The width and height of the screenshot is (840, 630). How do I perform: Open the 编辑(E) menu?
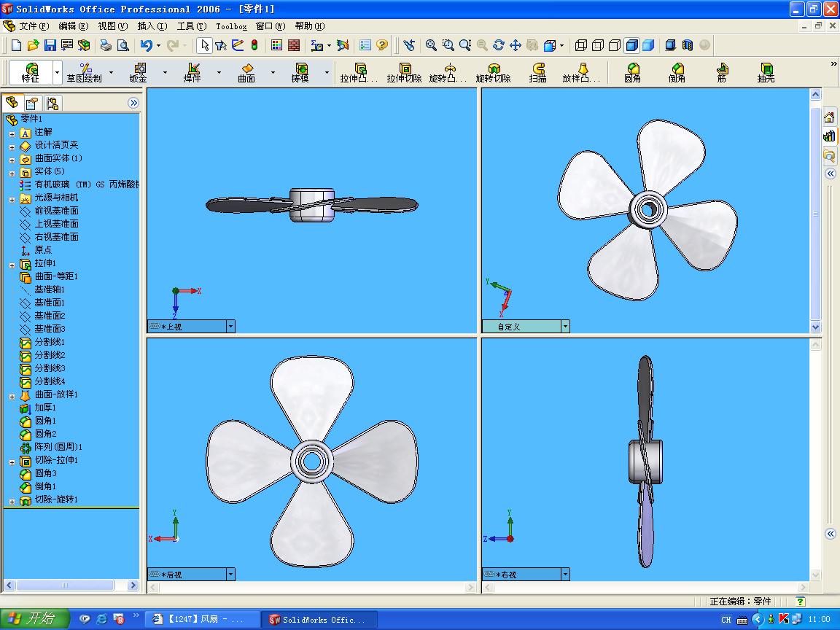pyautogui.click(x=74, y=26)
